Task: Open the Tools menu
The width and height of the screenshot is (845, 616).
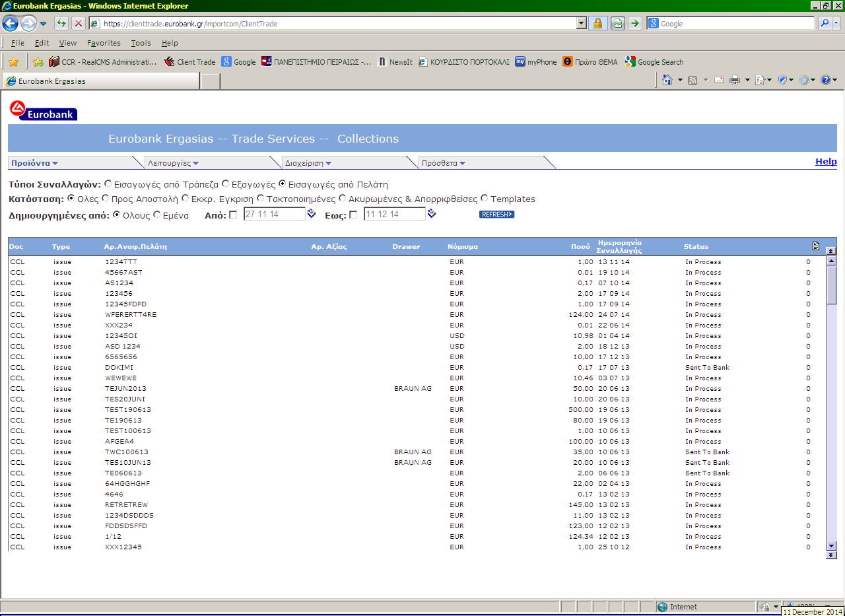Action: click(x=141, y=43)
